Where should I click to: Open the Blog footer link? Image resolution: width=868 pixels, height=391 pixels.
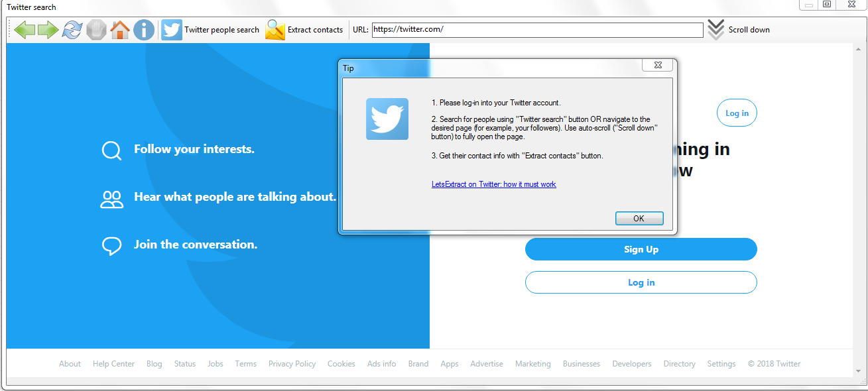[154, 364]
